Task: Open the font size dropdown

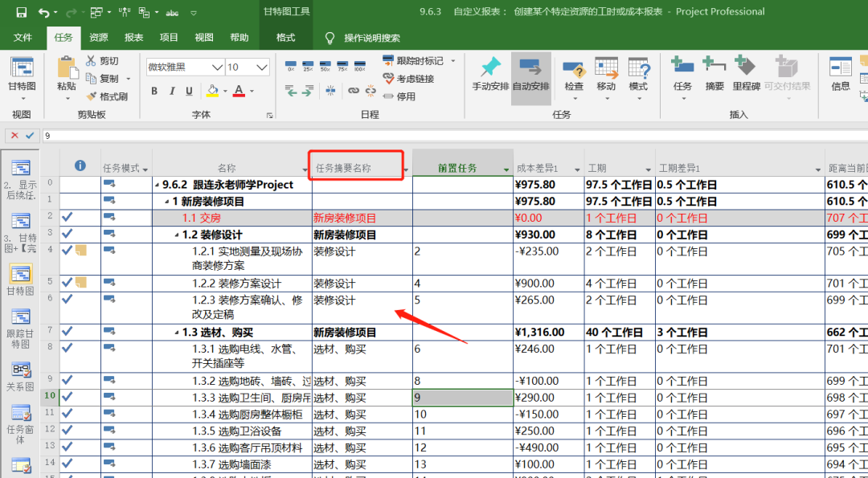Action: pyautogui.click(x=263, y=67)
